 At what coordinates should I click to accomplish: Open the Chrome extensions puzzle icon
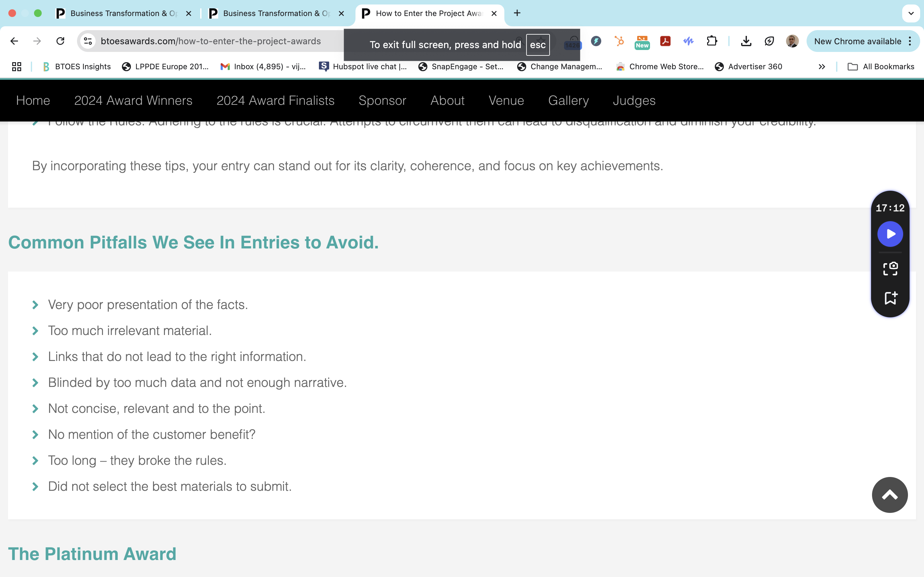[712, 41]
